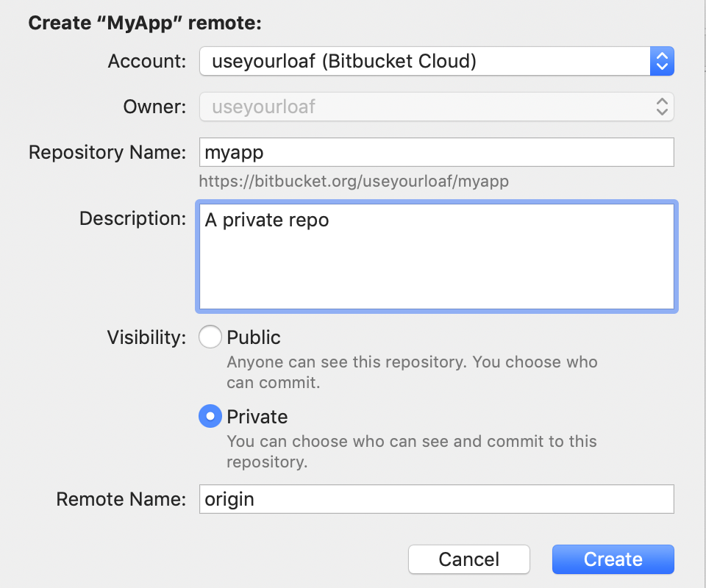The height and width of the screenshot is (588, 706).
Task: Click the "Create "MyApp" remote:" heading
Action: click(x=145, y=23)
